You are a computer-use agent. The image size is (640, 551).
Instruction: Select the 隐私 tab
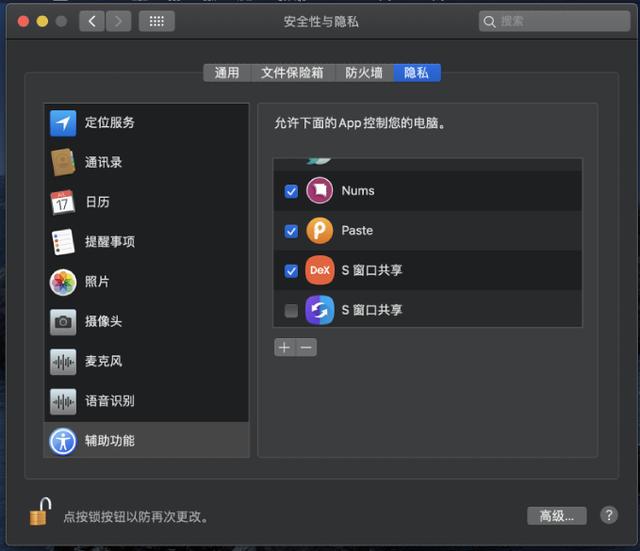click(x=417, y=73)
